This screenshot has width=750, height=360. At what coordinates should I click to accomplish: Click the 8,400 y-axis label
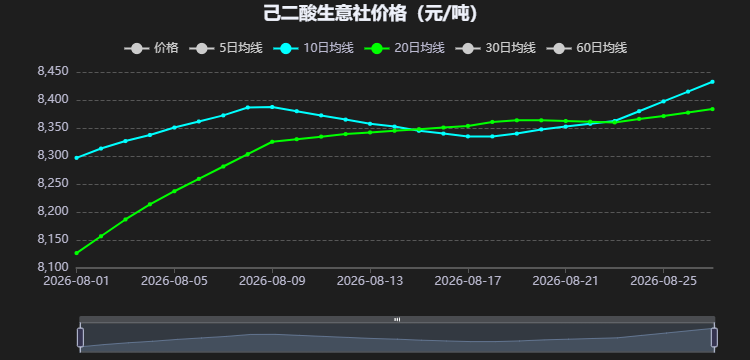point(53,100)
